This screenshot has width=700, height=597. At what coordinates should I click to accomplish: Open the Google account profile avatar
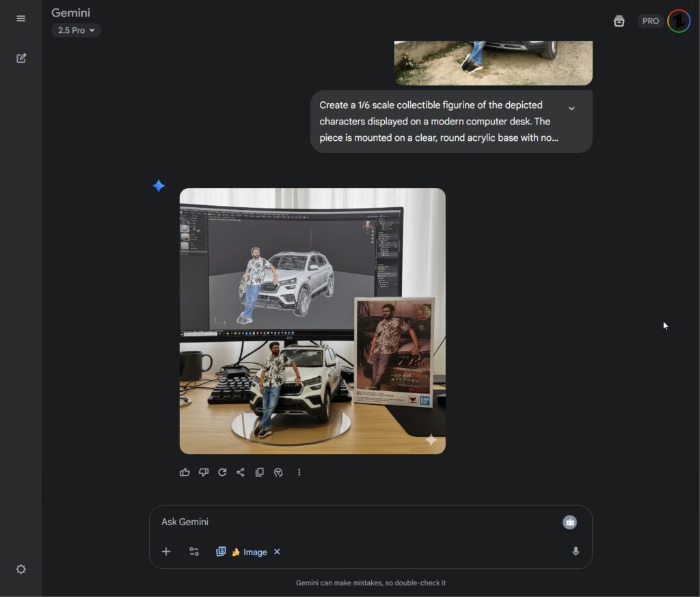679,21
